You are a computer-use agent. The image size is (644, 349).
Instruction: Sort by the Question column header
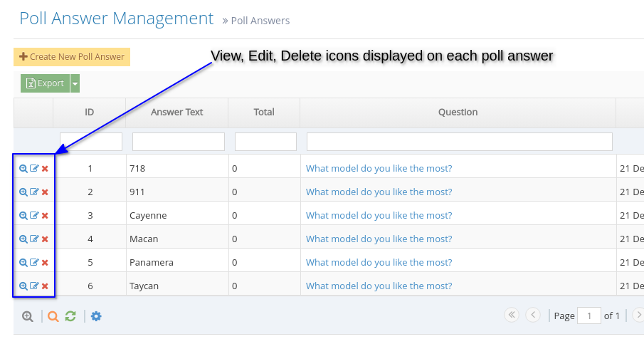click(x=458, y=113)
